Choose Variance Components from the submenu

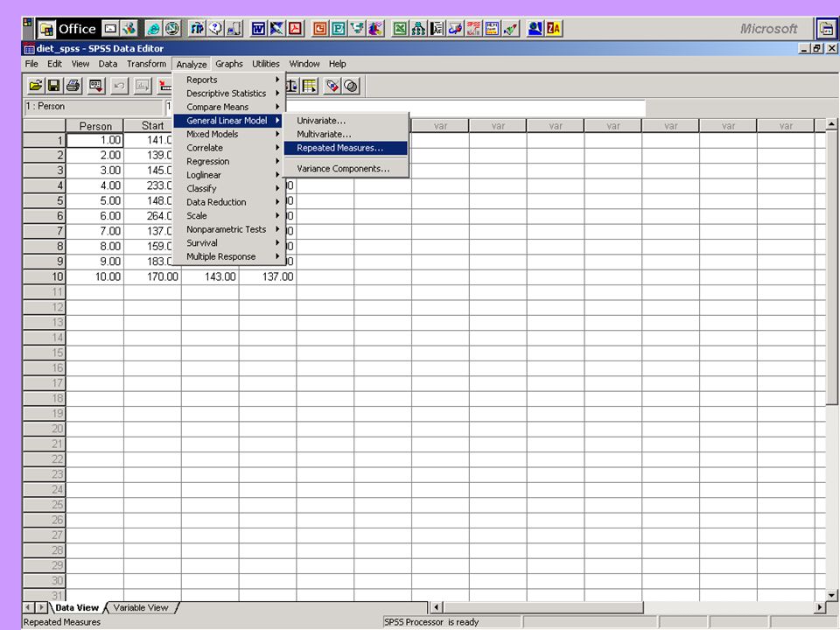pos(346,169)
